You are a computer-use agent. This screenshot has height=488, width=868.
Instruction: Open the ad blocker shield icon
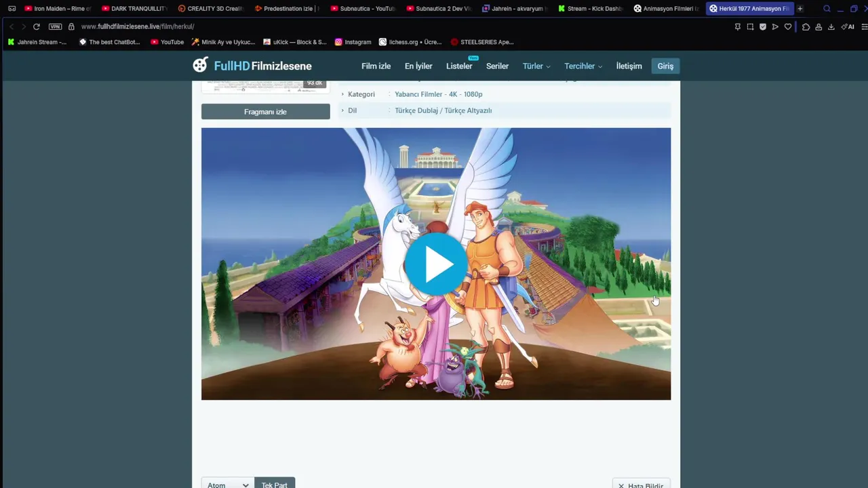(763, 26)
